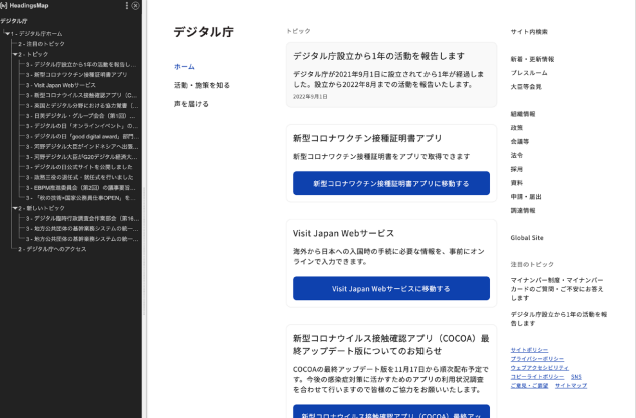Open プライバシーポリシー footer link
Image resolution: width=636 pixels, height=418 pixels.
click(537, 359)
